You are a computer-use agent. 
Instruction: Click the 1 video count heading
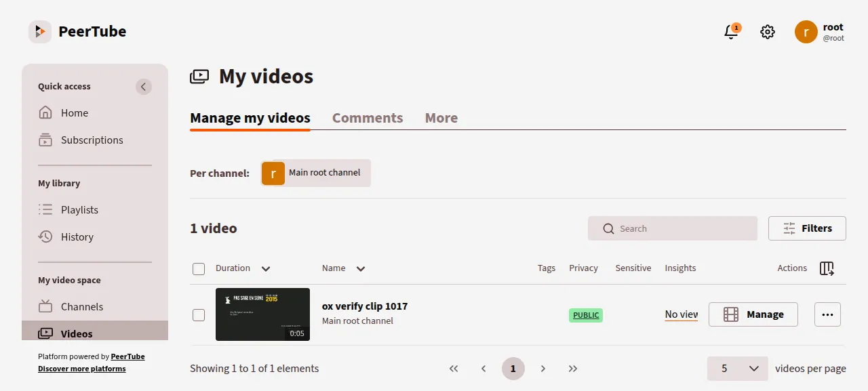tap(214, 228)
